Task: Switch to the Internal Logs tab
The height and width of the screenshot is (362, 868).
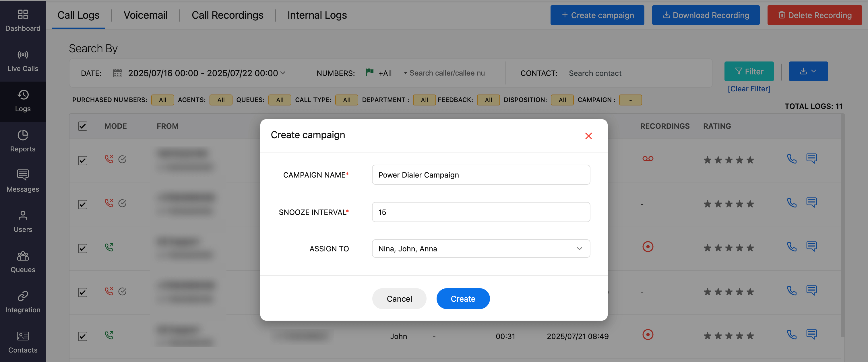Action: click(317, 15)
